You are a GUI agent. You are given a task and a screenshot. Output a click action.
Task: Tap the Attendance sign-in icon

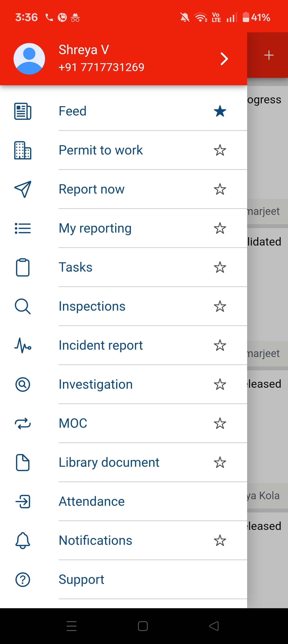pos(23,501)
